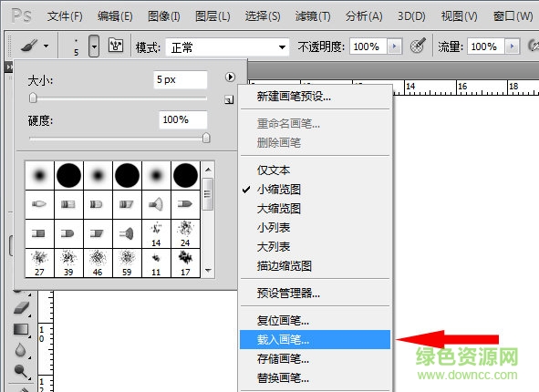
Task: Select the Gradient tool in toolbox
Action: 21,329
